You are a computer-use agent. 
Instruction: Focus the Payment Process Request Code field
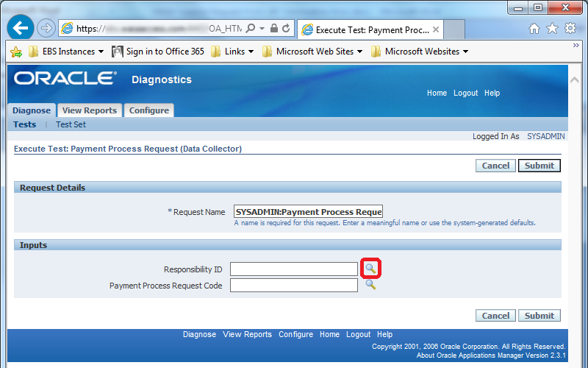tap(294, 285)
